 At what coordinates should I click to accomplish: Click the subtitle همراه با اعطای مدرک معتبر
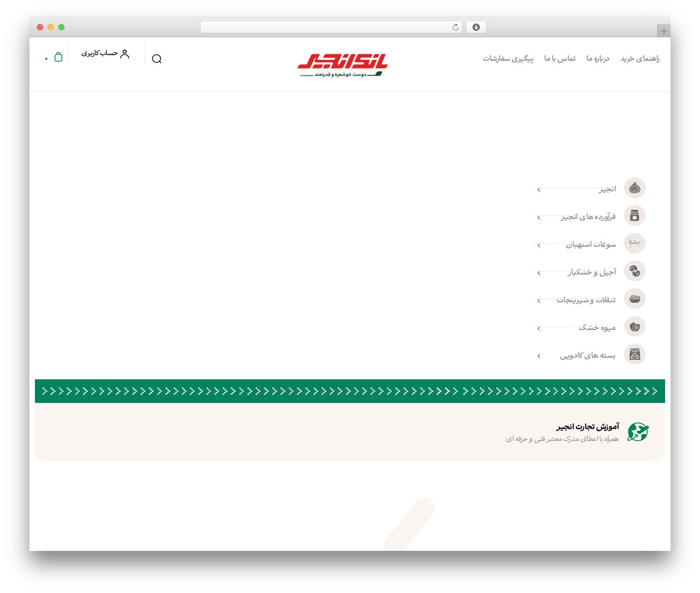(x=562, y=439)
